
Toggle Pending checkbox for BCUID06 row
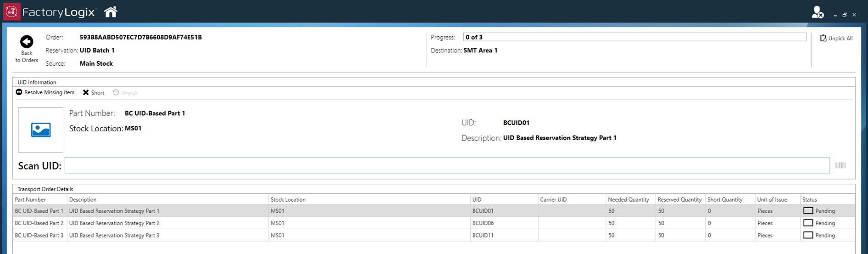click(x=808, y=223)
